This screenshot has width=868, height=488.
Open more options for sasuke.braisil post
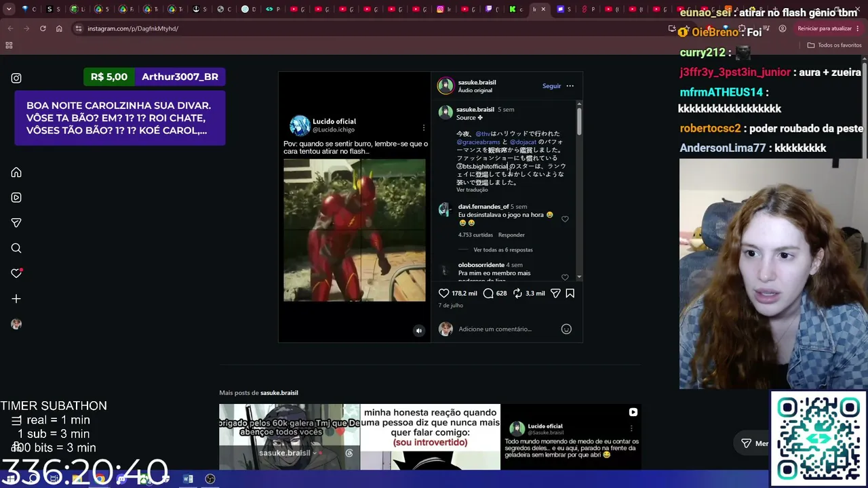point(570,86)
